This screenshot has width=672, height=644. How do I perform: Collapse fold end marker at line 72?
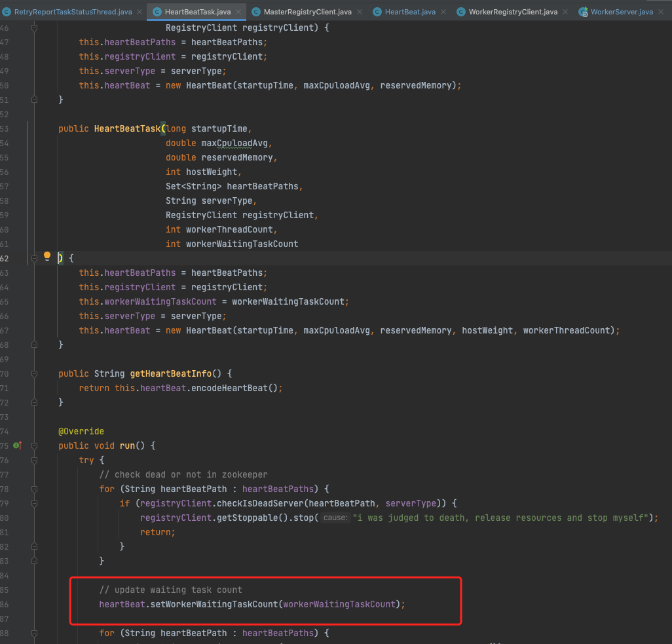click(x=34, y=402)
